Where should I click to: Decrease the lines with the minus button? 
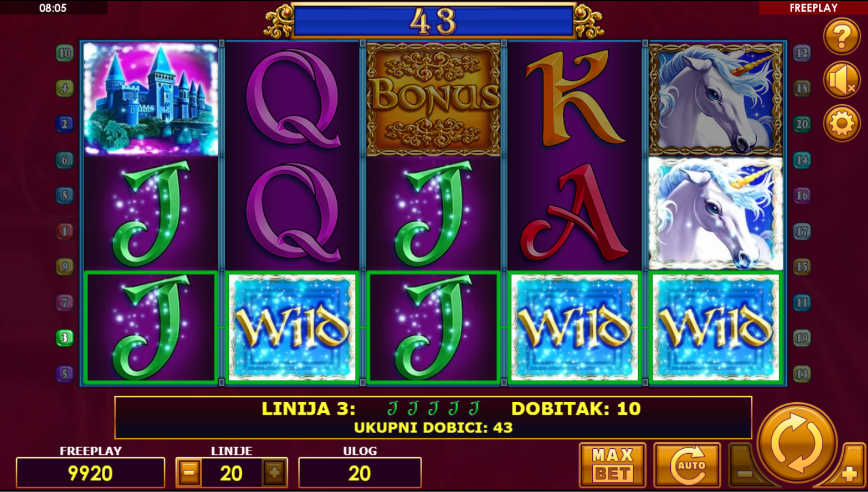coord(189,473)
